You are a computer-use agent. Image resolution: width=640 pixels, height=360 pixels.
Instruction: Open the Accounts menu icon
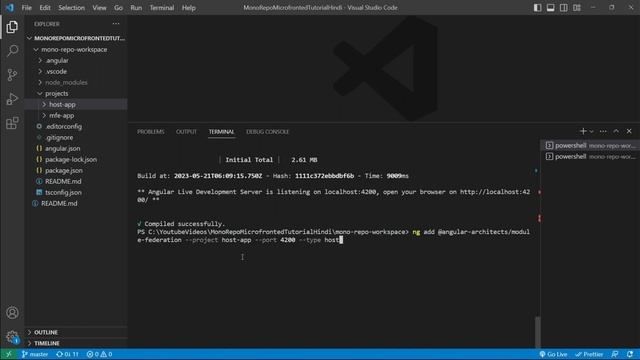(x=12, y=313)
